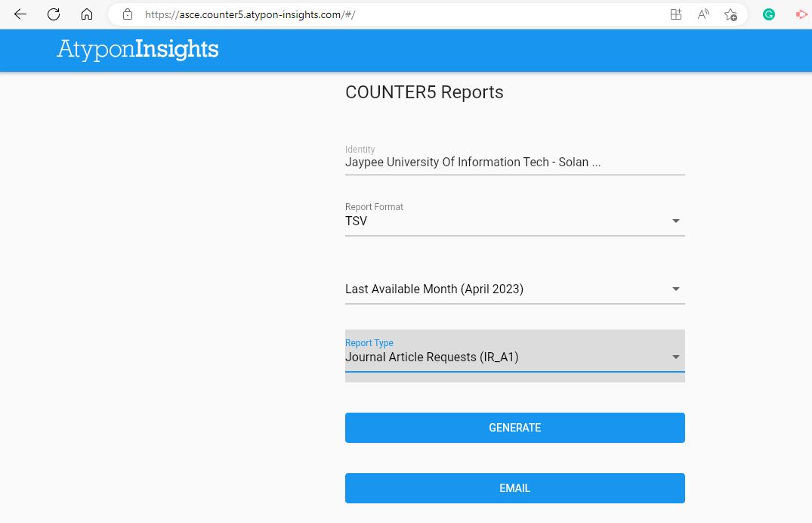Open the Report Format TSV dropdown
The image size is (812, 523).
tap(506, 221)
